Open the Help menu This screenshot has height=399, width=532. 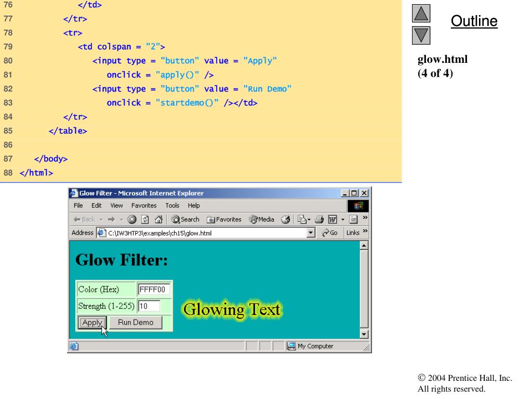pos(194,206)
